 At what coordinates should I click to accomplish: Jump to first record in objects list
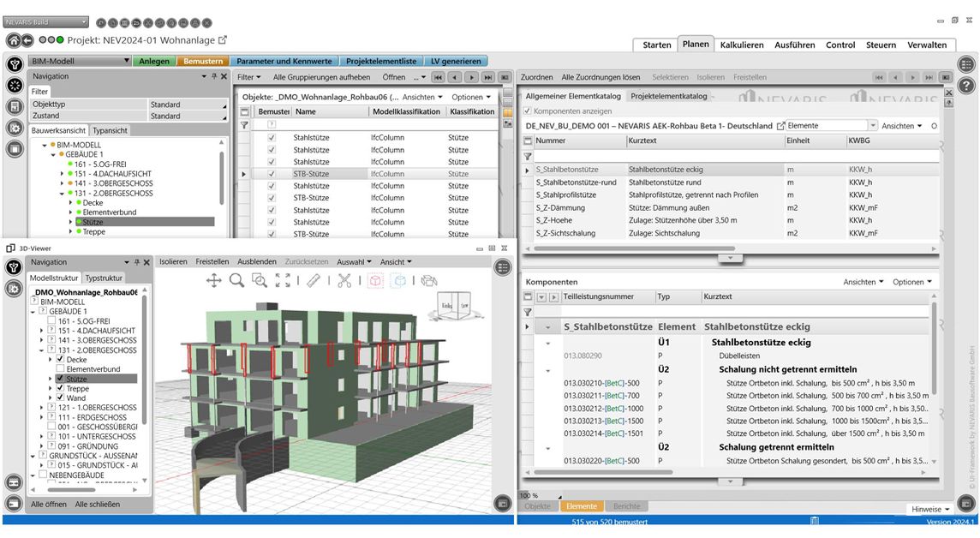tap(438, 77)
